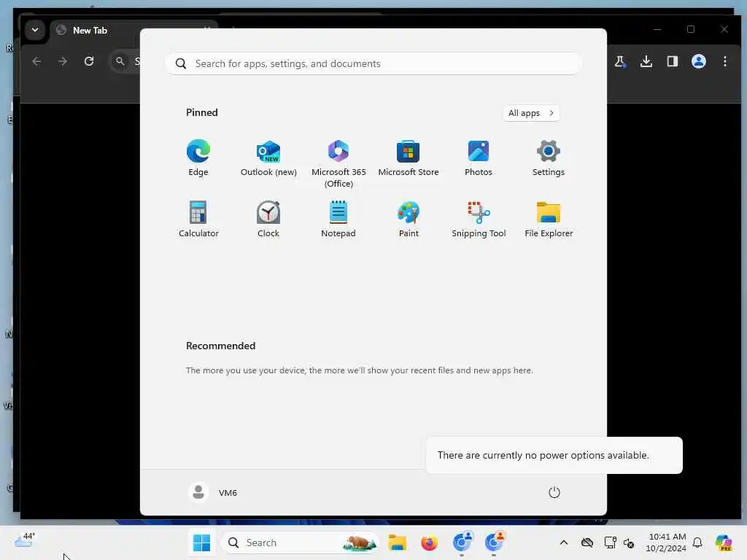Click the Recommended section heading
This screenshot has width=747, height=560.
tap(220, 346)
